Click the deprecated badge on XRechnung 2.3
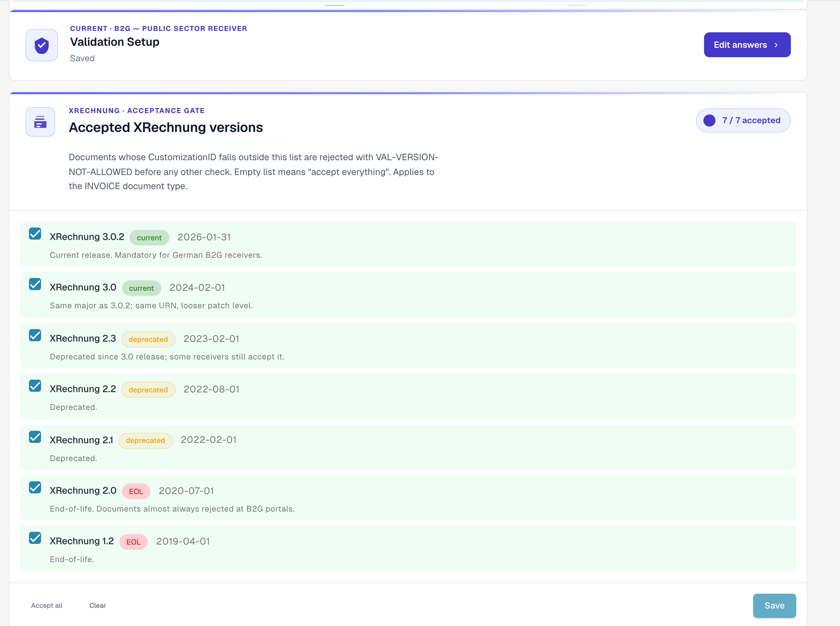 [148, 339]
